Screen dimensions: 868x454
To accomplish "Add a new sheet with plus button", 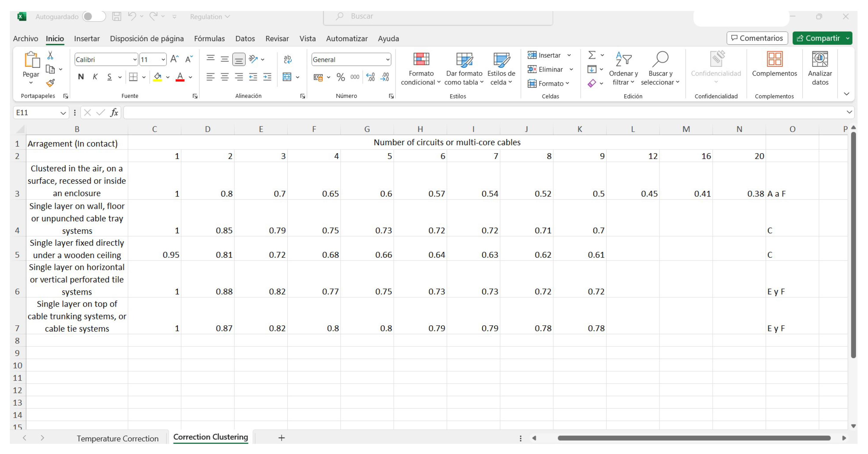I will (x=282, y=438).
